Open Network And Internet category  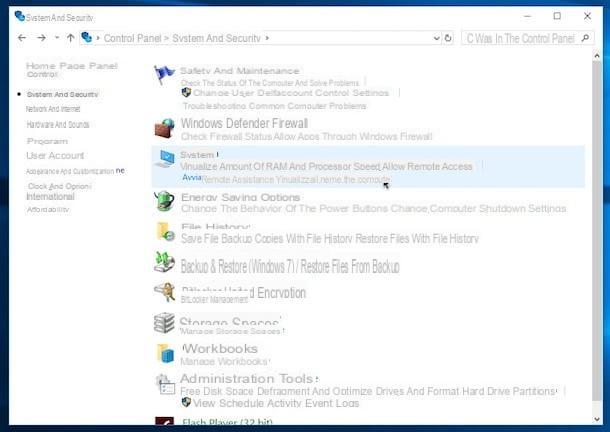pos(53,109)
